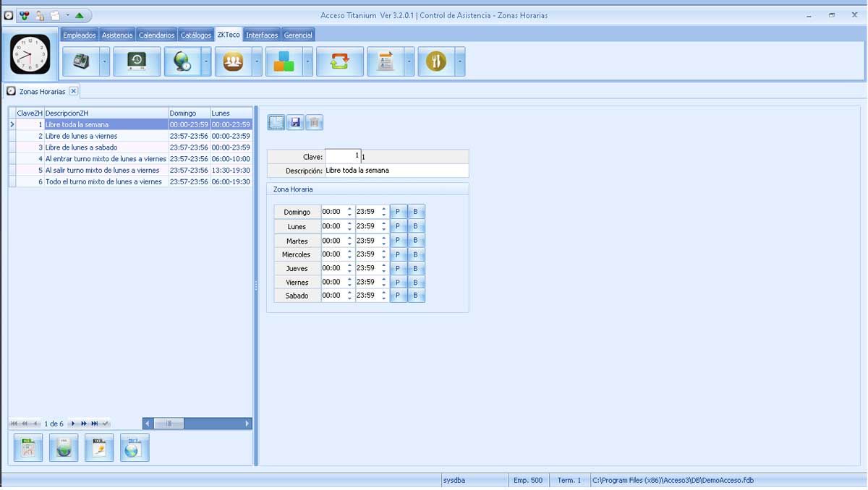Image resolution: width=868 pixels, height=490 pixels.
Task: Export the list using the XLS icon
Action: 28,448
